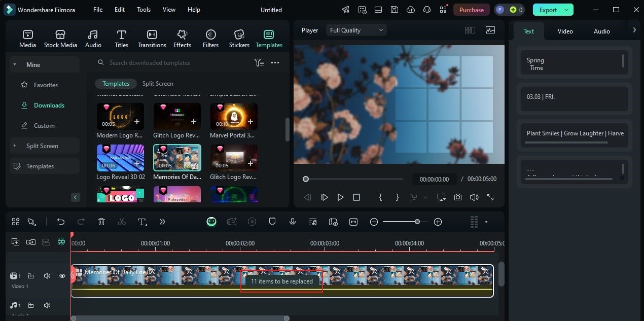
Task: Open the Help menu
Action: click(x=194, y=10)
